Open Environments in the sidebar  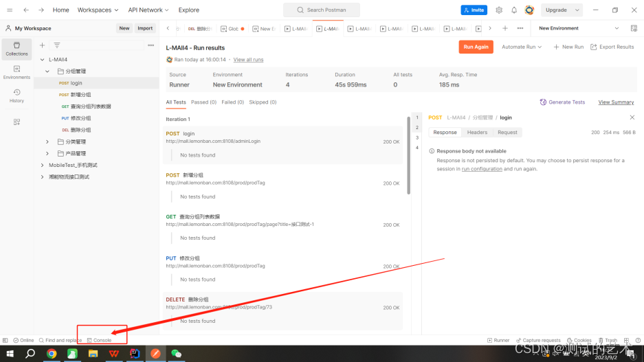pyautogui.click(x=17, y=72)
